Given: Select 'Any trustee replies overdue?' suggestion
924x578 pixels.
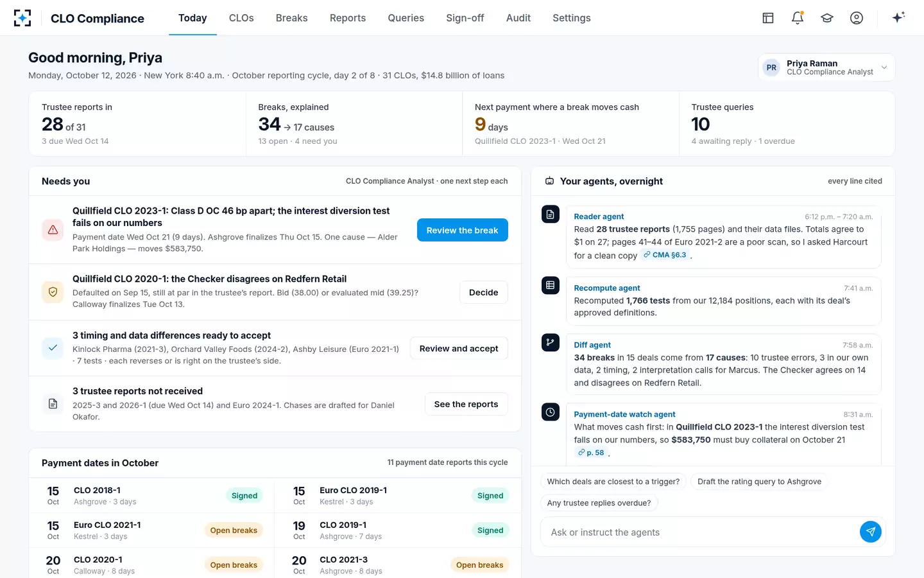Looking at the screenshot, I should click(x=599, y=503).
